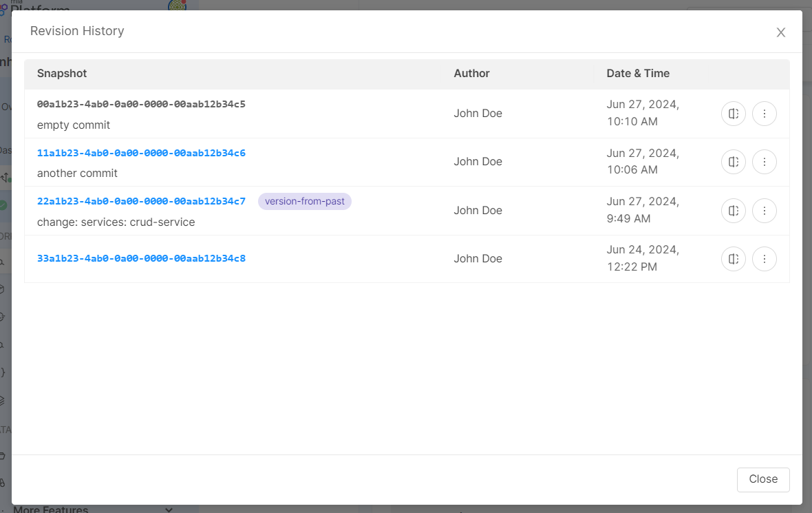Viewport: 812px width, 513px height.
Task: Click the Snapshot column header
Action: coord(61,73)
